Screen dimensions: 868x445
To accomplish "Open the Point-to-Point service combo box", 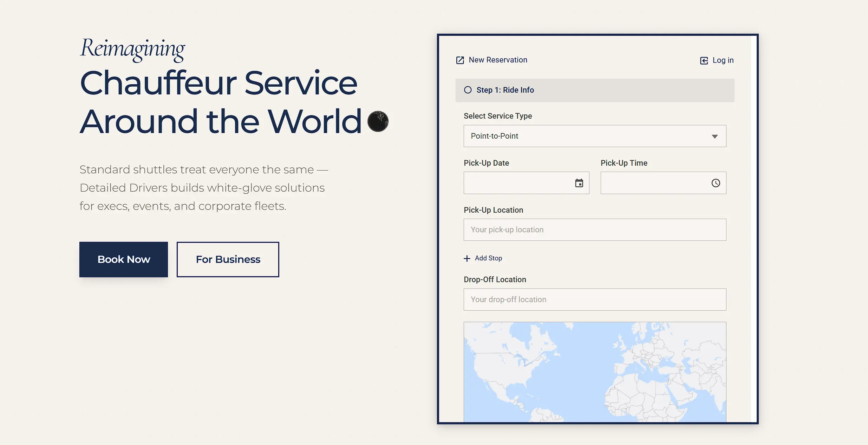I will click(583, 136).
